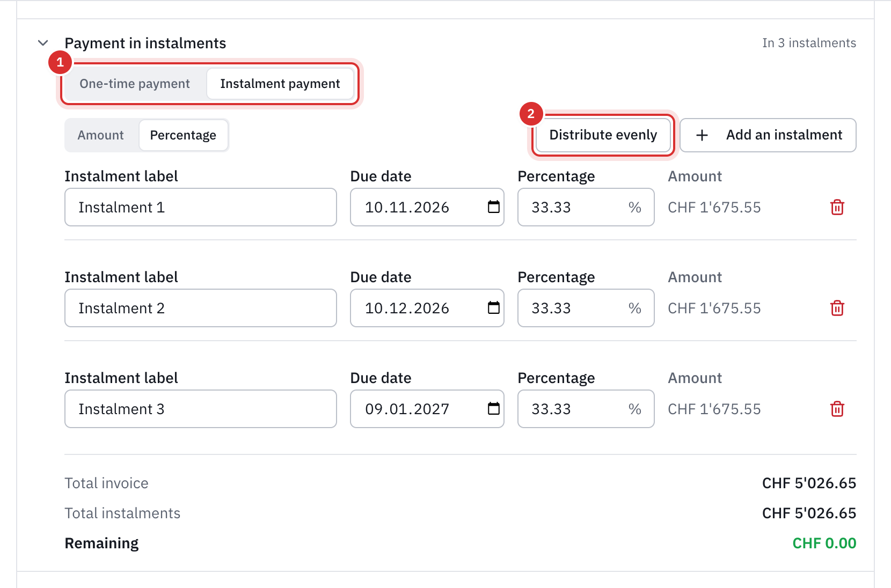Viewport: 891px width, 588px height.
Task: Click the Remaining amount CHF 0.00
Action: (824, 543)
